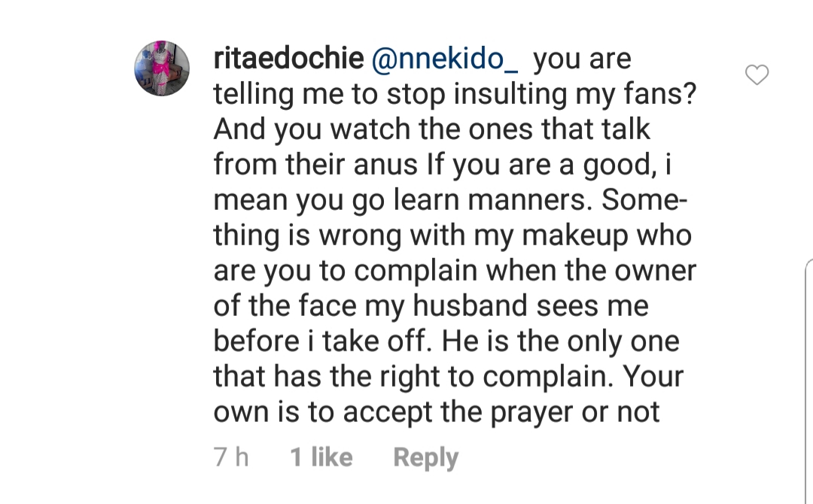813x504 pixels.
Task: View who liked via '1 like'
Action: (x=321, y=457)
